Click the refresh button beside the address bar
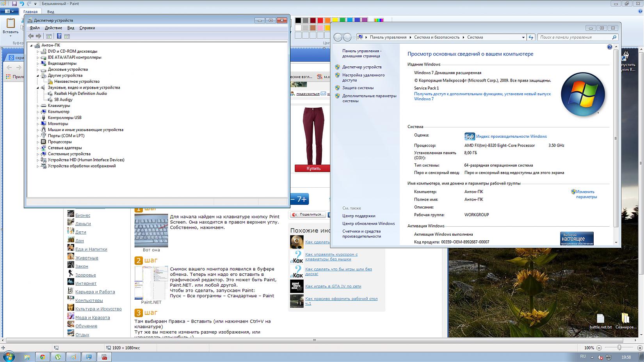This screenshot has width=644, height=362. coord(531,37)
